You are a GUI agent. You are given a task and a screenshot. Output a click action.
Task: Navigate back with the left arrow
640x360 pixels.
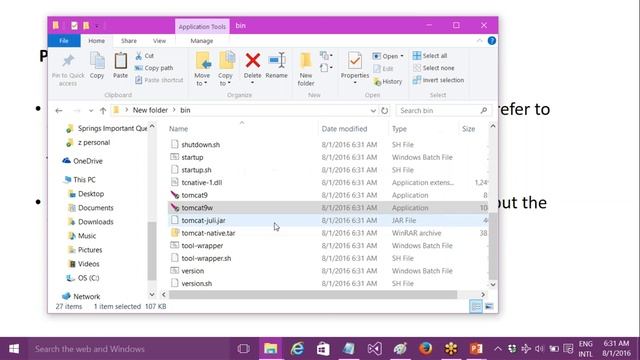click(59, 111)
